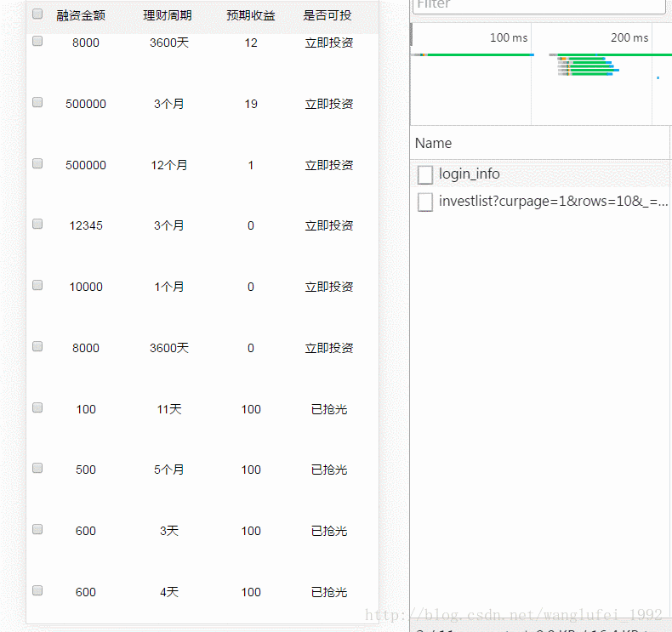Select the login_info network request
The height and width of the screenshot is (632, 672).
point(541,174)
